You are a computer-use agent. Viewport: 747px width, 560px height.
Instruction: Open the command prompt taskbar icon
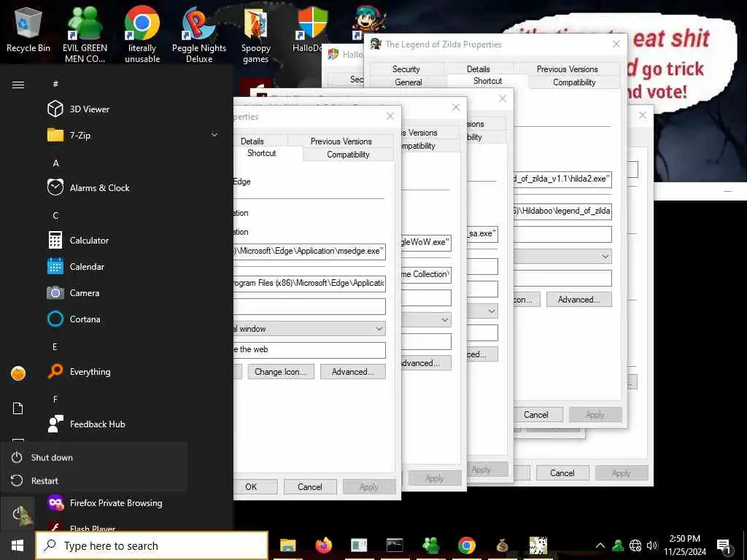[395, 545]
